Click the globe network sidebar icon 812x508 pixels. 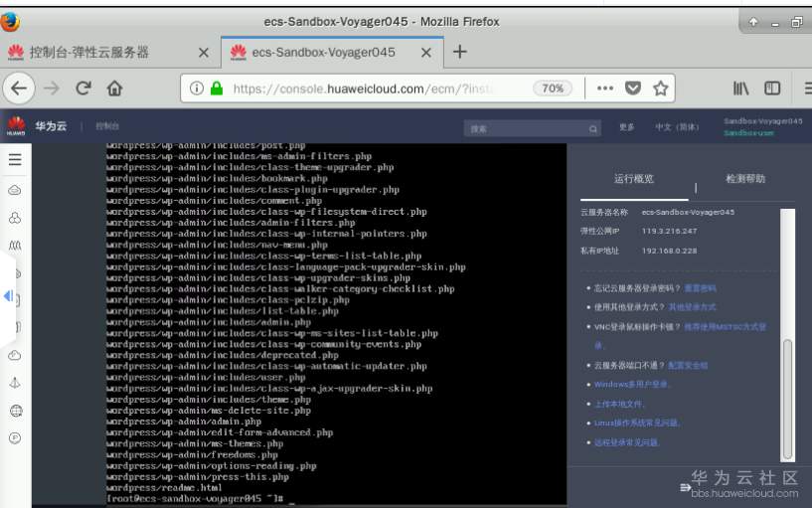[16, 411]
